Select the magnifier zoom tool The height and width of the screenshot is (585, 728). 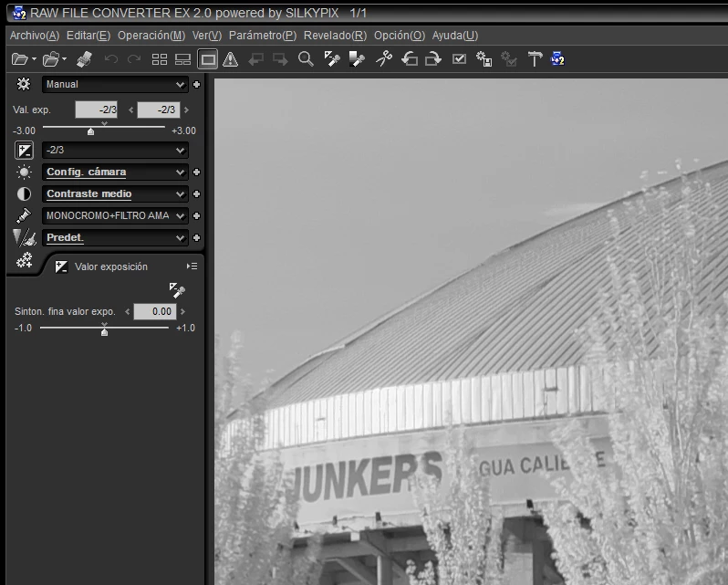click(306, 59)
